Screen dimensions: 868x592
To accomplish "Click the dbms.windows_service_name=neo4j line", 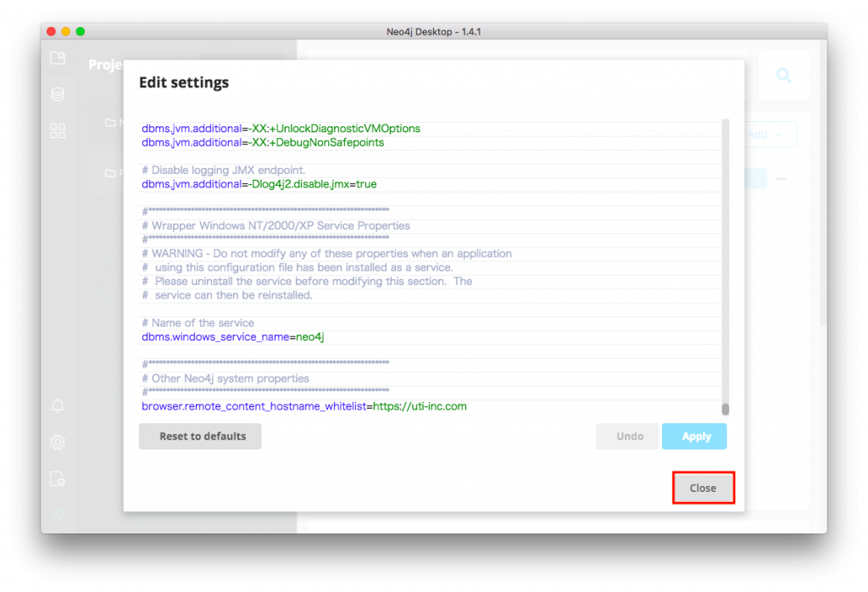I will [x=233, y=337].
